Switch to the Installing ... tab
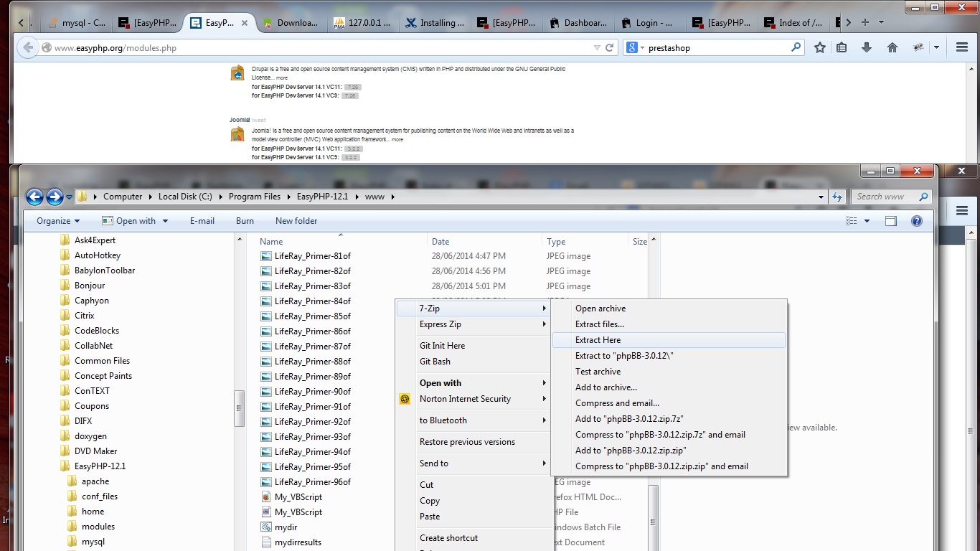 [435, 23]
